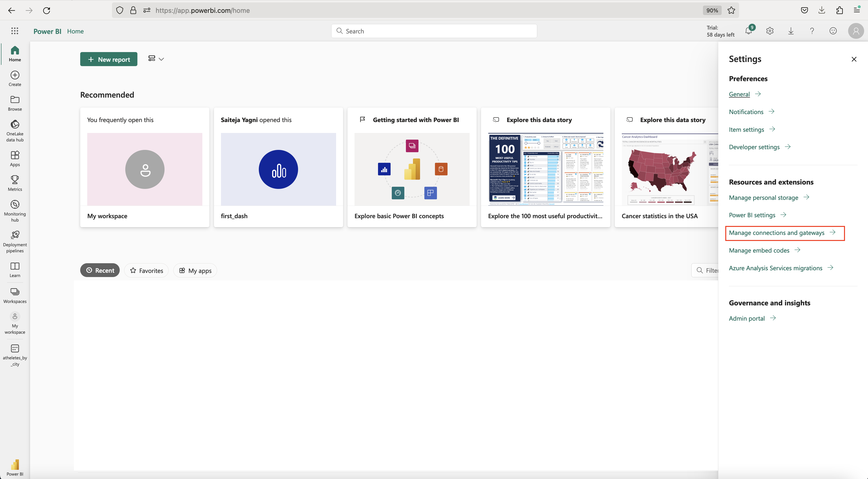Viewport: 868px width, 479px height.
Task: Click the Search input field
Action: pos(434,31)
